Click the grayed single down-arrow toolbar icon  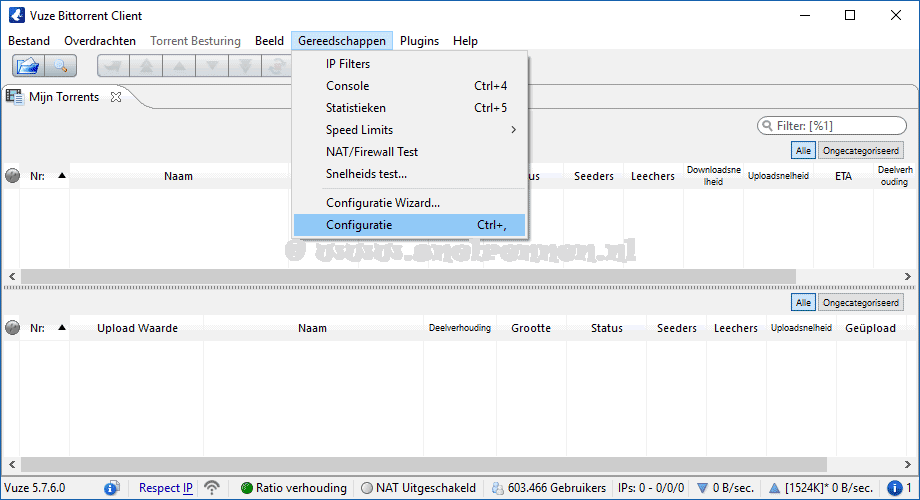[212, 66]
